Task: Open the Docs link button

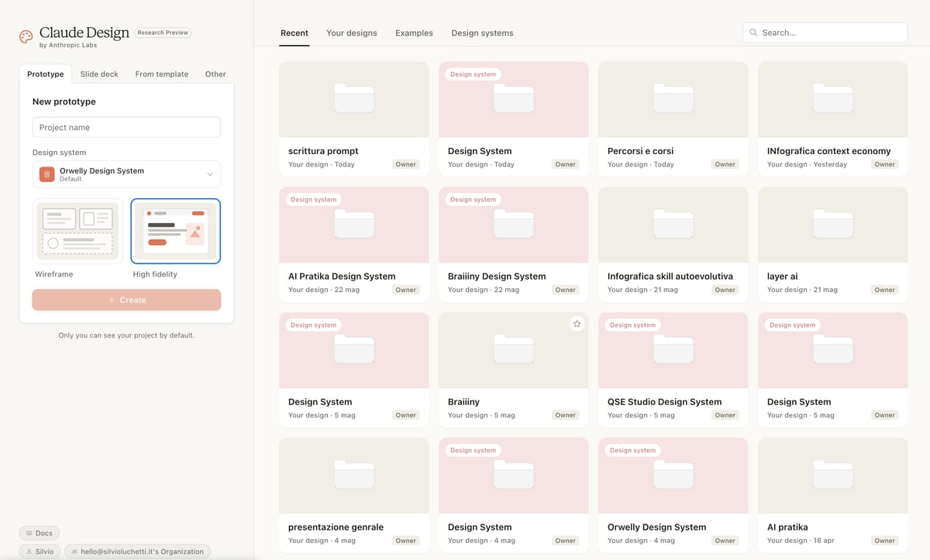Action: pyautogui.click(x=39, y=533)
